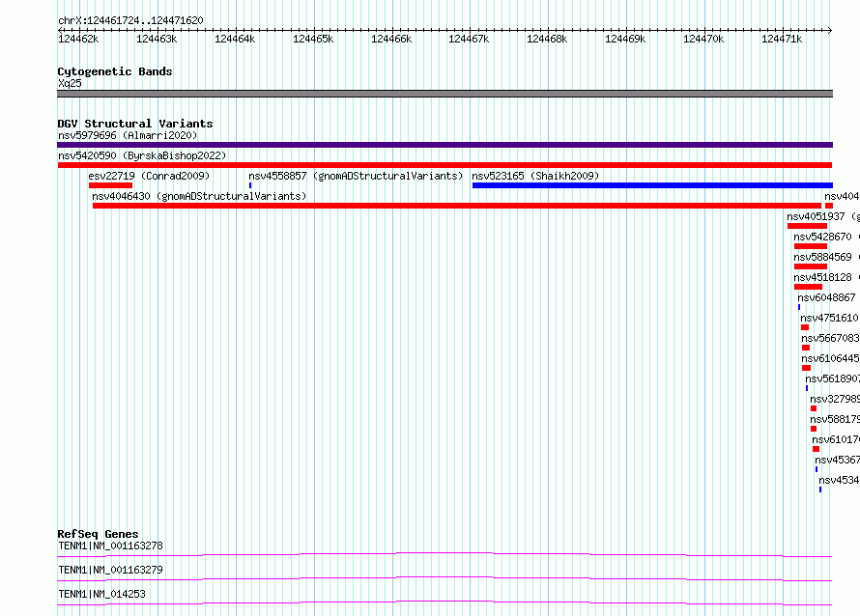The width and height of the screenshot is (860, 616).
Task: Click the variant label starting nsv561890
Action: click(x=833, y=378)
